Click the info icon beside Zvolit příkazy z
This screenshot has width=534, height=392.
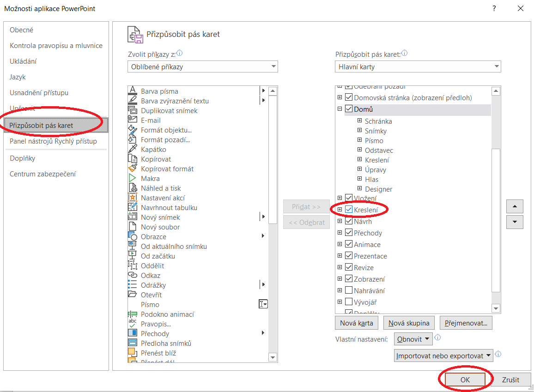(180, 53)
